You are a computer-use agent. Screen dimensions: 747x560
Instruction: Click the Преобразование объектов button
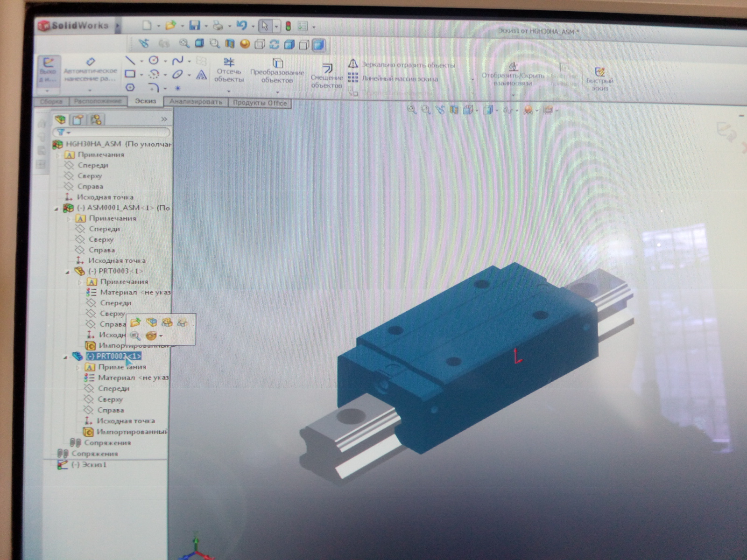[277, 71]
